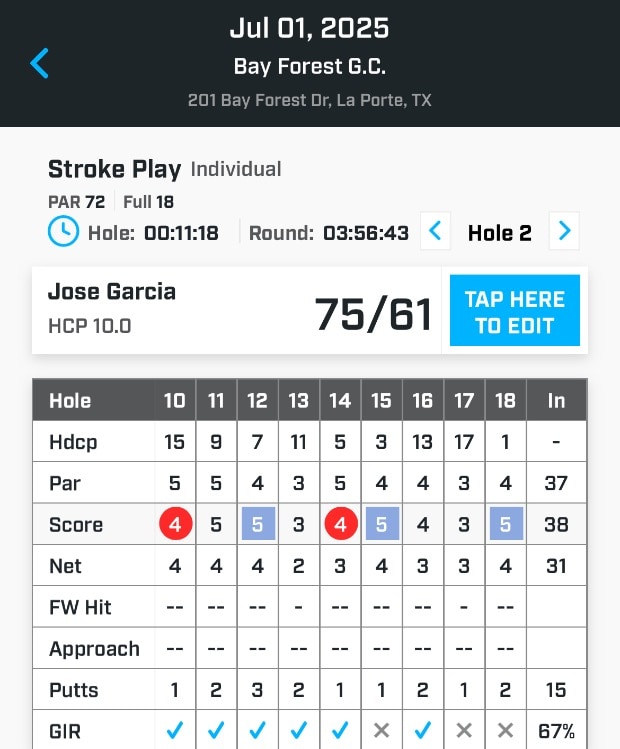Viewport: 620px width, 749px height.
Task: Tap the back arrow in header
Action: [x=39, y=64]
